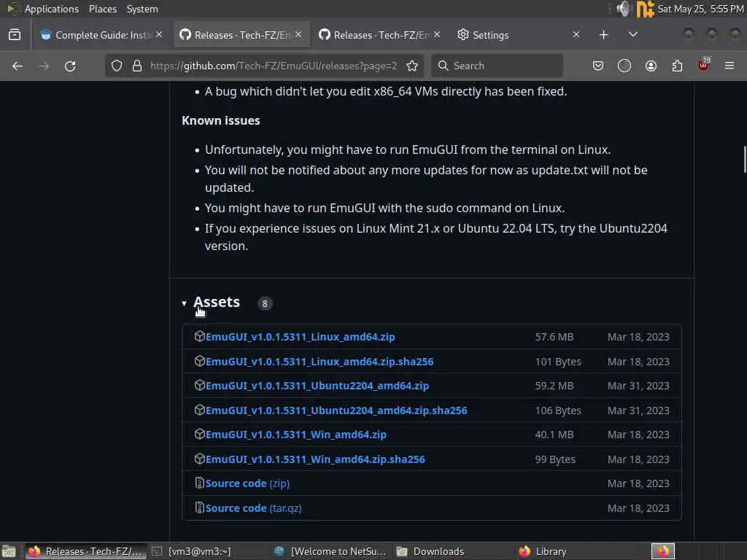Open Firefox account icon
The width and height of the screenshot is (747, 560).
[x=651, y=66]
